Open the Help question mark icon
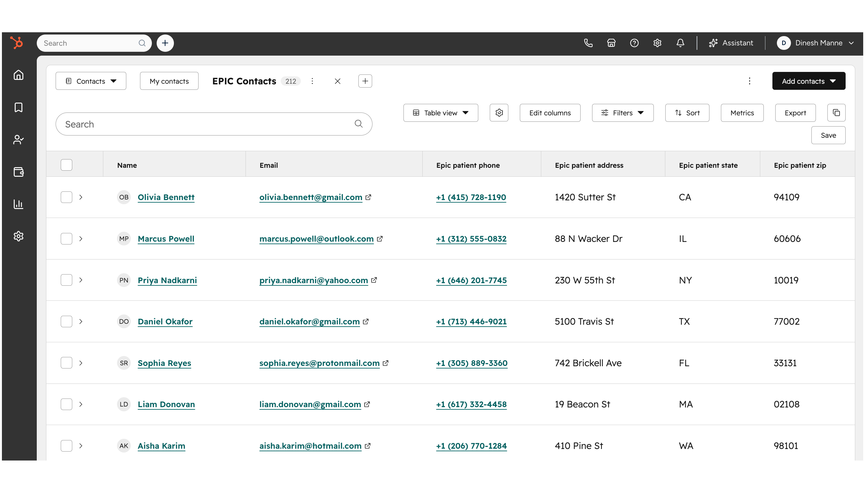Screen dimensions: 868x488 tap(635, 43)
